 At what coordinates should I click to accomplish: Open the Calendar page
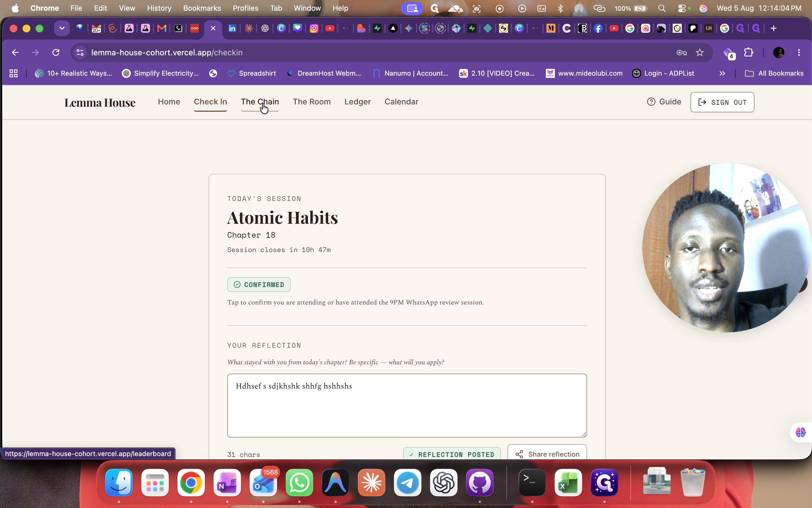coord(401,102)
